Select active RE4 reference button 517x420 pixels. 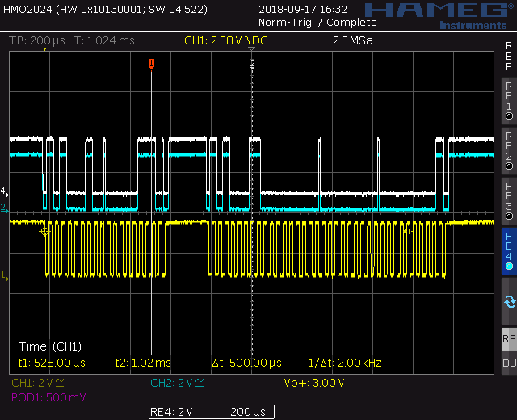pos(509,251)
